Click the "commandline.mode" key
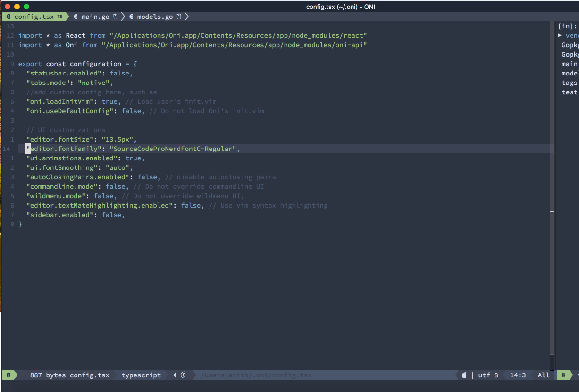 pos(62,186)
